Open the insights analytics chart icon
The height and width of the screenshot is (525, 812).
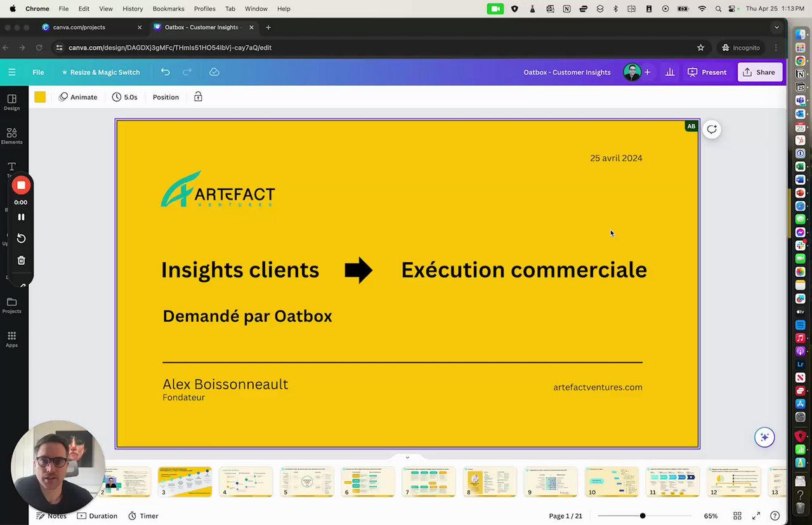tap(669, 72)
